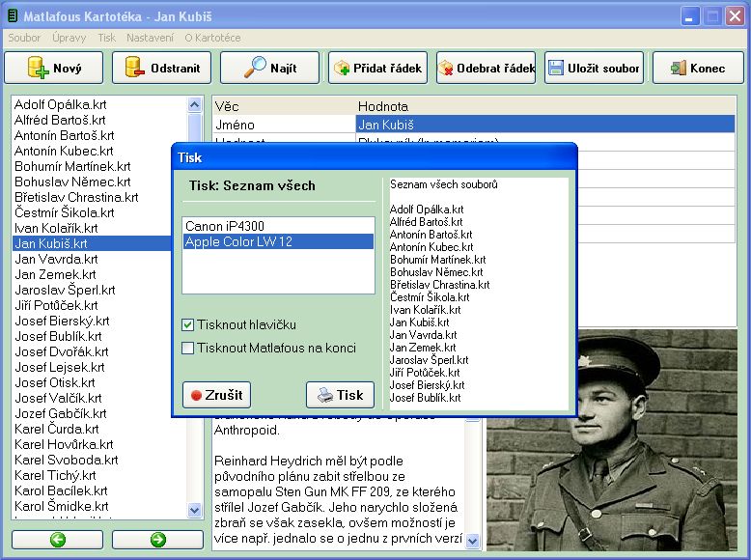Select Jaroslav Šperl.krt in left list
Viewport: 751px width, 560px height.
(65, 290)
